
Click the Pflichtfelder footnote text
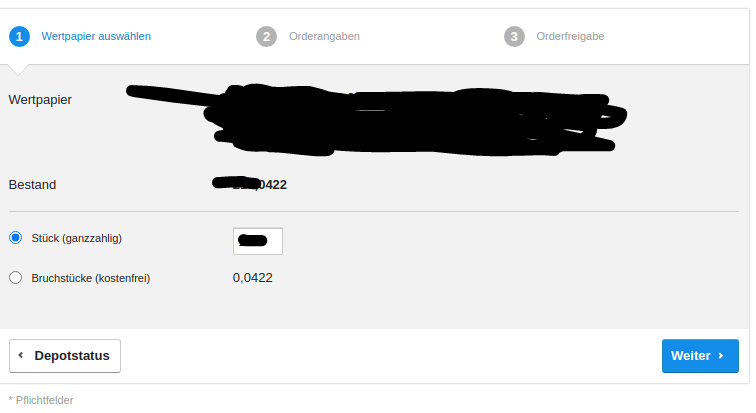coord(41,400)
